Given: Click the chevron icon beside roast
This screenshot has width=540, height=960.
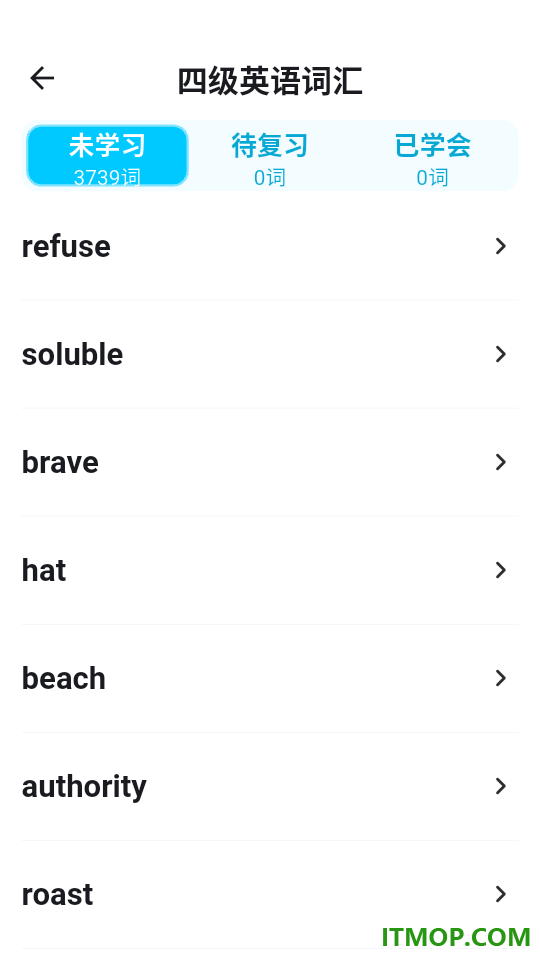Looking at the screenshot, I should click(x=501, y=894).
